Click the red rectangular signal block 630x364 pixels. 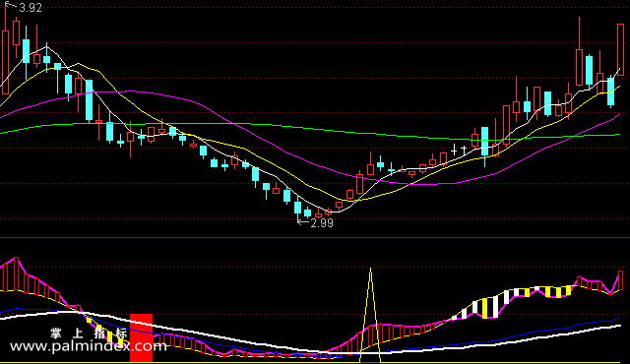point(141,337)
